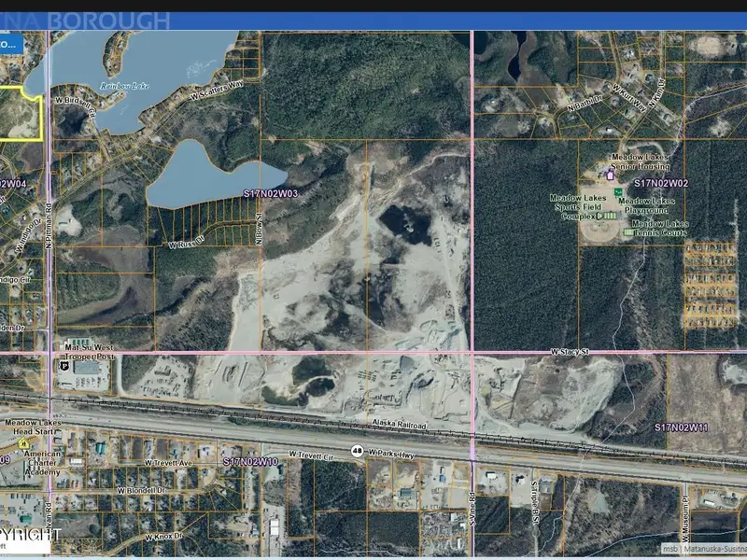
Task: Select the yellow-outlined highlighted parcel
Action: (x=19, y=115)
